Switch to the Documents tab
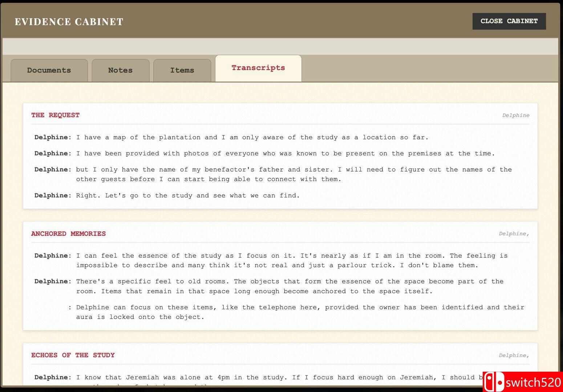This screenshot has height=392, width=563. [x=49, y=70]
